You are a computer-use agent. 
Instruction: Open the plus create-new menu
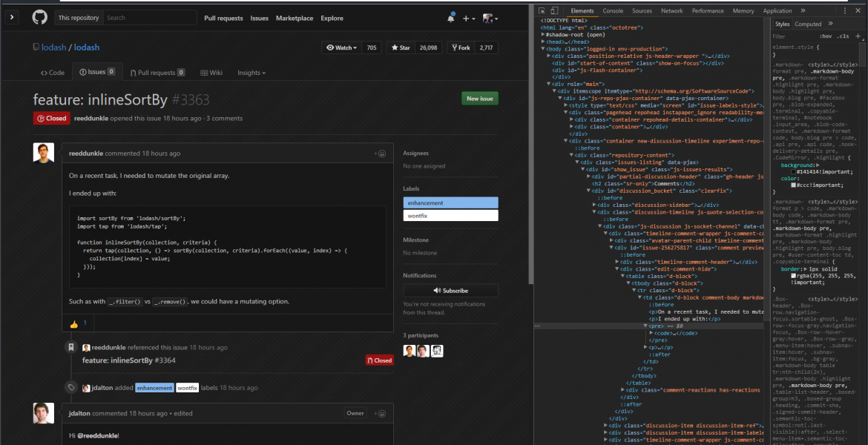468,19
